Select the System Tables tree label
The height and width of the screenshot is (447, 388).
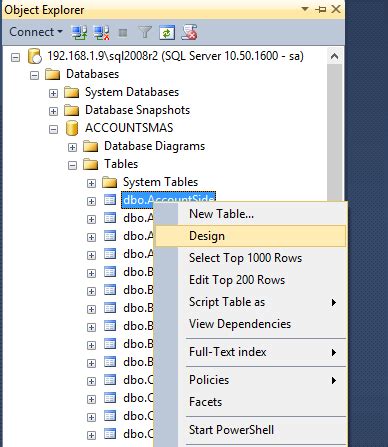(x=160, y=182)
